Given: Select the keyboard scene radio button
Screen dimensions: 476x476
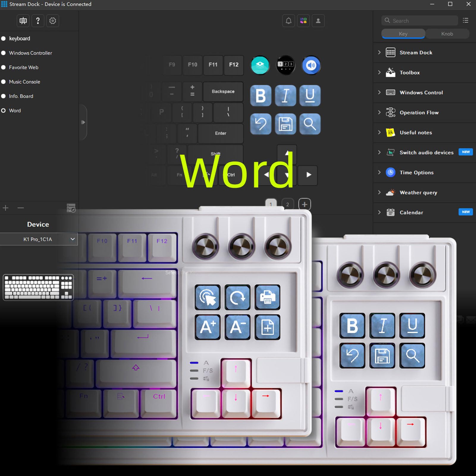Looking at the screenshot, I should 4,39.
